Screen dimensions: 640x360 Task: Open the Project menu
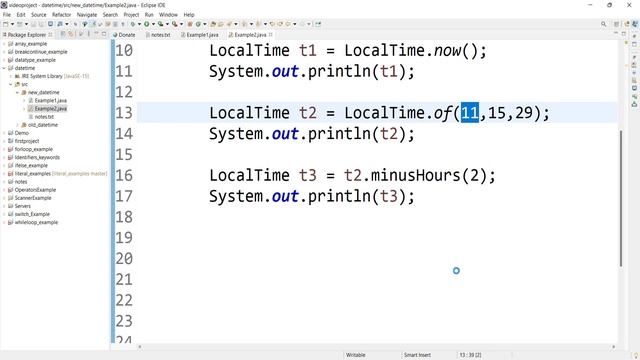[131, 15]
